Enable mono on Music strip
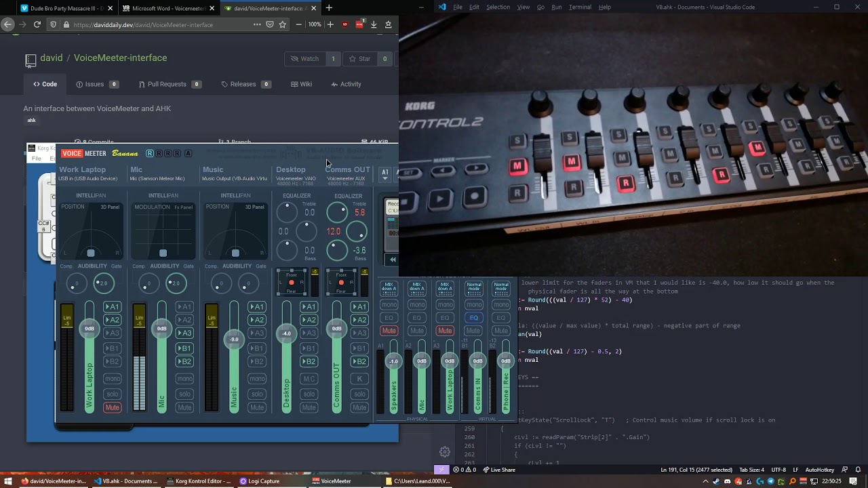 (256, 379)
